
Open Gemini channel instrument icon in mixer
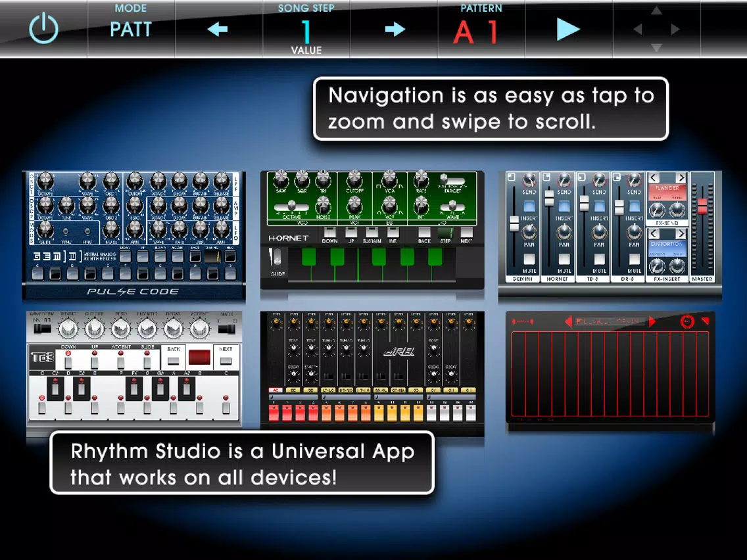click(x=511, y=177)
